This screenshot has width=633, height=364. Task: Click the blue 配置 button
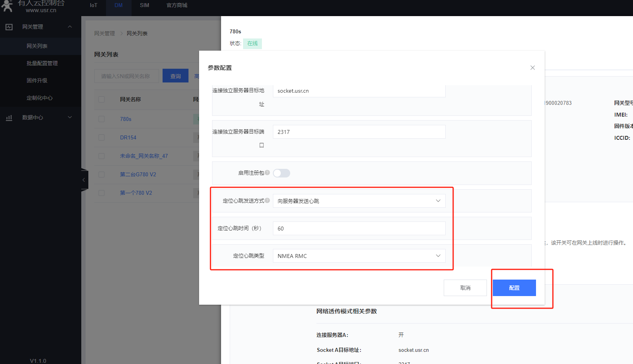point(514,288)
